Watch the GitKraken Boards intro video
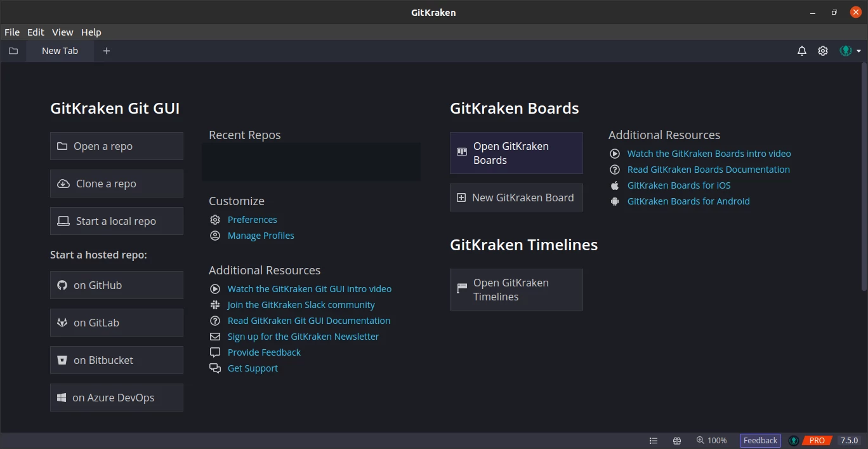868x449 pixels. (x=709, y=154)
